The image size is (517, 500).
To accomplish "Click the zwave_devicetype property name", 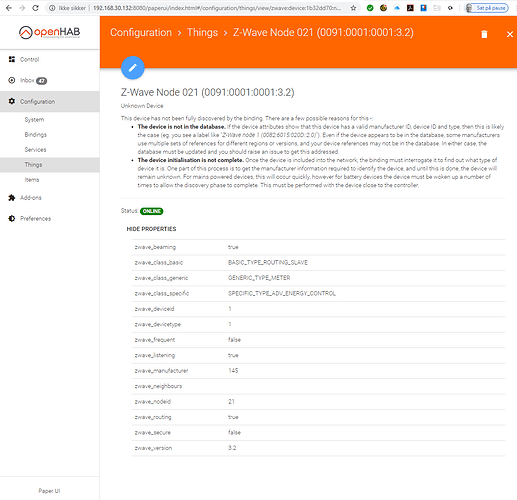I will 158,324.
